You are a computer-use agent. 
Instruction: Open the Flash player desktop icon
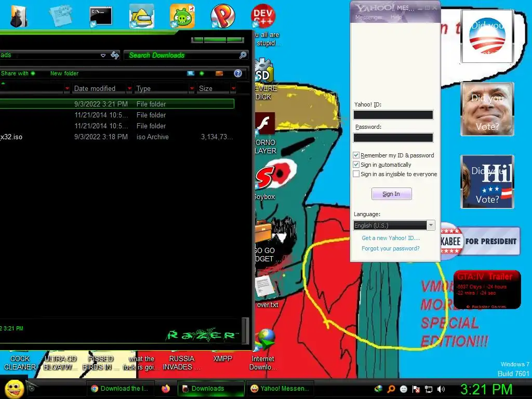click(x=264, y=124)
